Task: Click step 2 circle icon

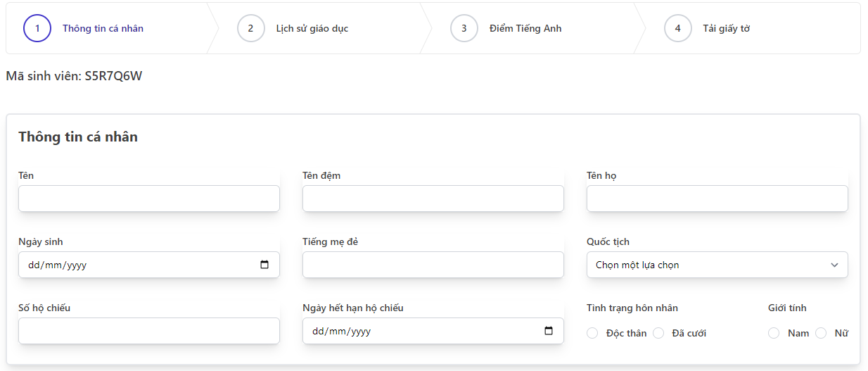Action: [250, 28]
